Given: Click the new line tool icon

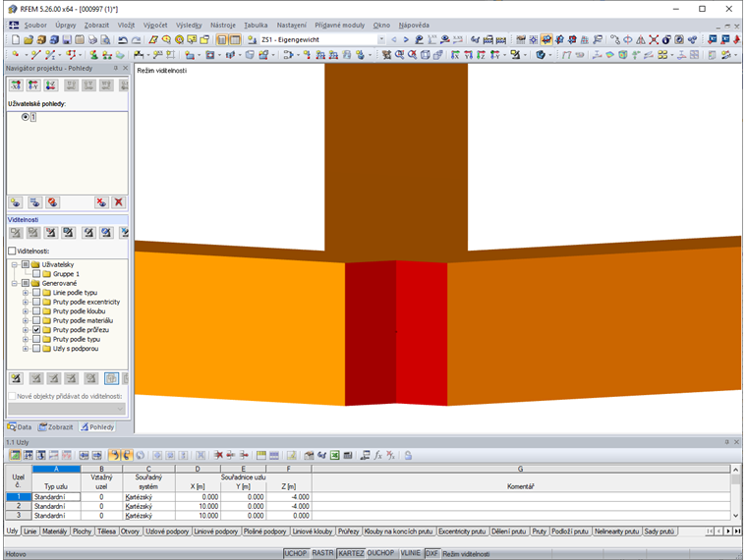Looking at the screenshot, I should pyautogui.click(x=35, y=55).
